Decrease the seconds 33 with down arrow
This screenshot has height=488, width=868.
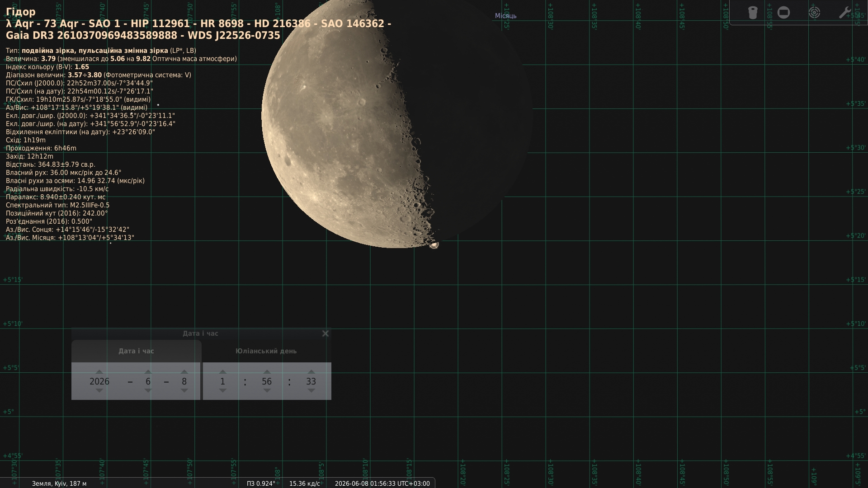[x=311, y=391]
